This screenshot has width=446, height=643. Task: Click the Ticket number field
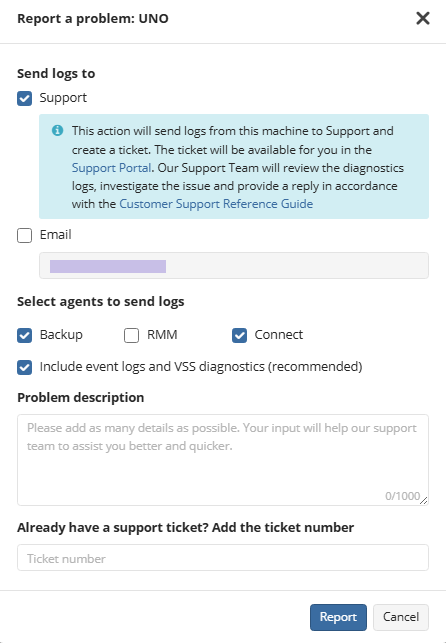pos(223,558)
